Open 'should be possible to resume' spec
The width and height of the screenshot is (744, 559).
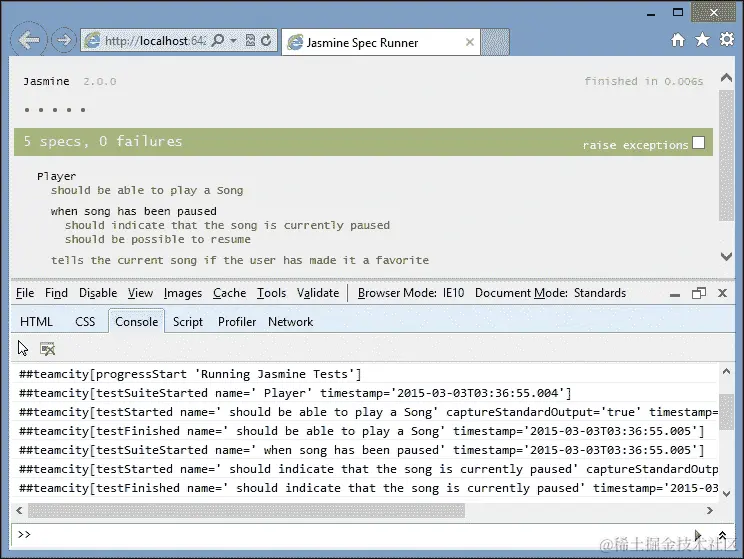(158, 239)
